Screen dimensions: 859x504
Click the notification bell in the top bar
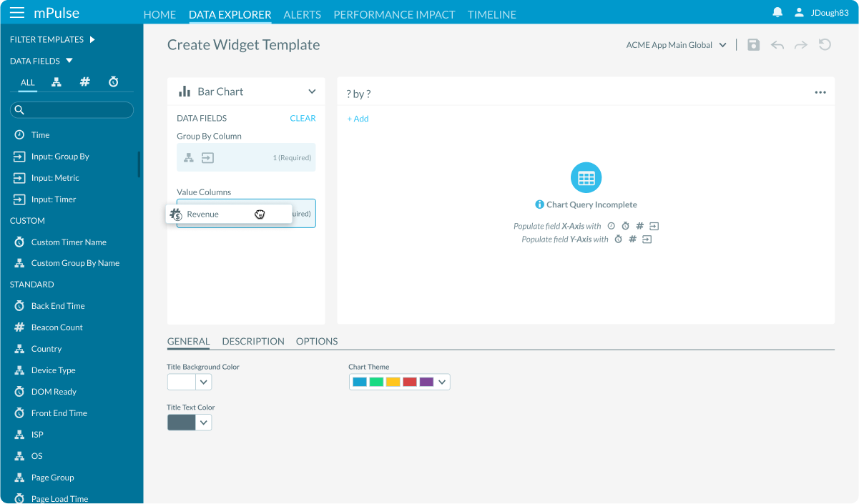coord(777,11)
